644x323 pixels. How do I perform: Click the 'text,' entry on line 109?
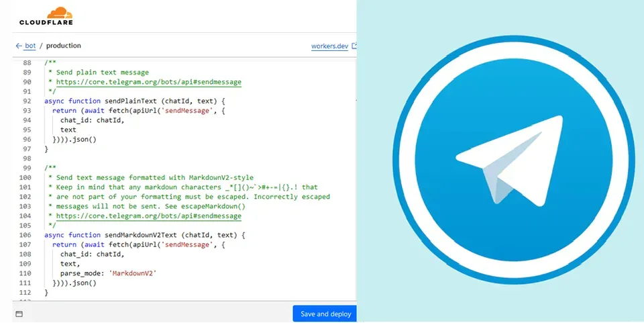[70, 264]
